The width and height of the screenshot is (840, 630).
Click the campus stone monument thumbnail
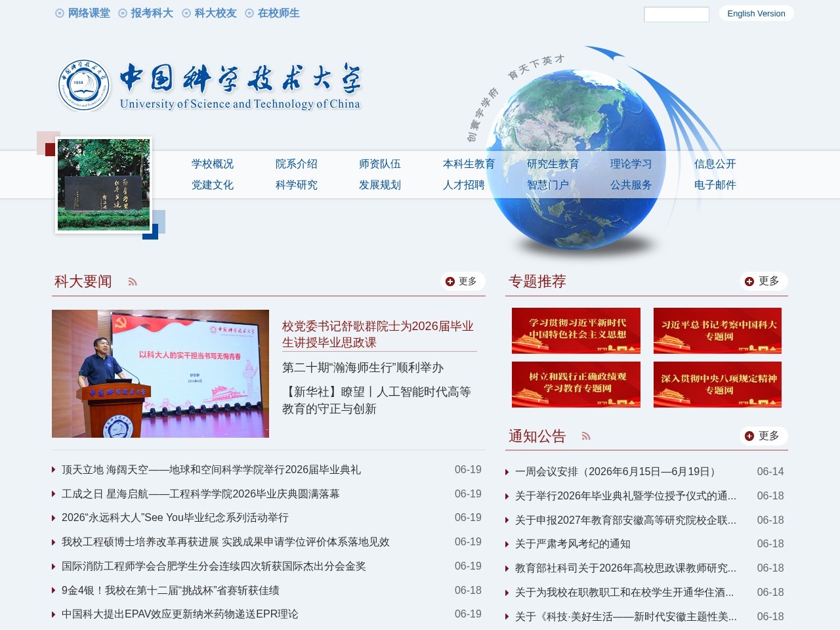pyautogui.click(x=104, y=185)
